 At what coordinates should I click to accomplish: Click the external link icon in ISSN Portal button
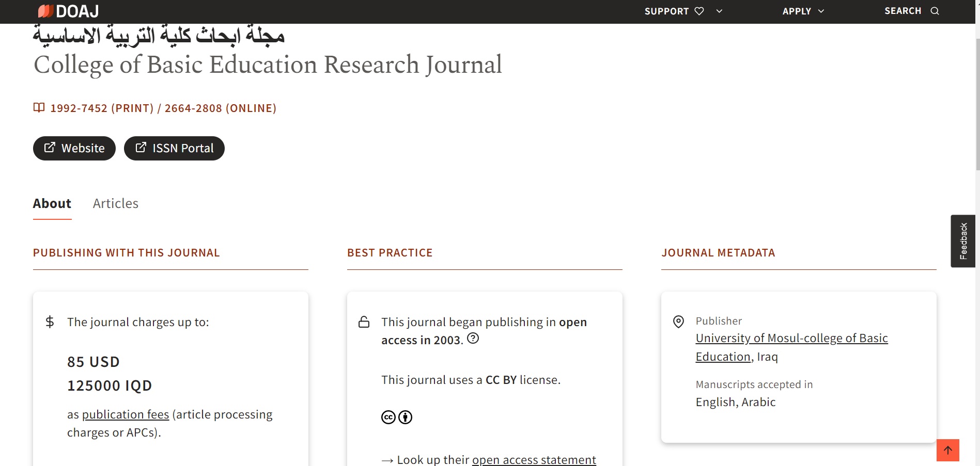pos(141,148)
